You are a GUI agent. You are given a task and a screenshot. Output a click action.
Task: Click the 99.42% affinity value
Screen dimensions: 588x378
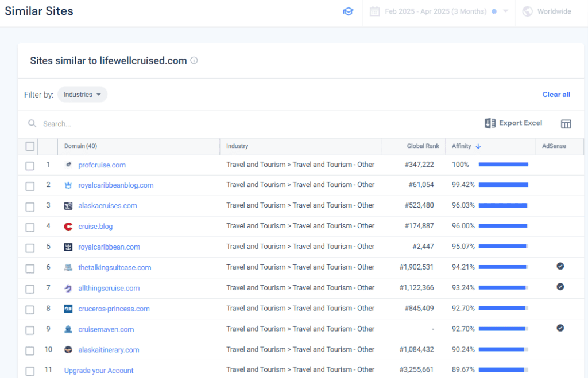click(463, 185)
